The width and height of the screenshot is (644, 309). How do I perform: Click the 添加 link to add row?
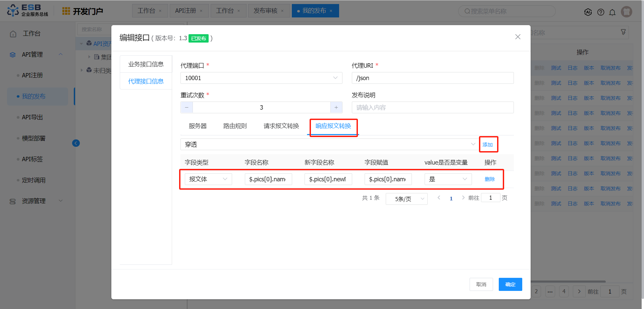tap(487, 145)
